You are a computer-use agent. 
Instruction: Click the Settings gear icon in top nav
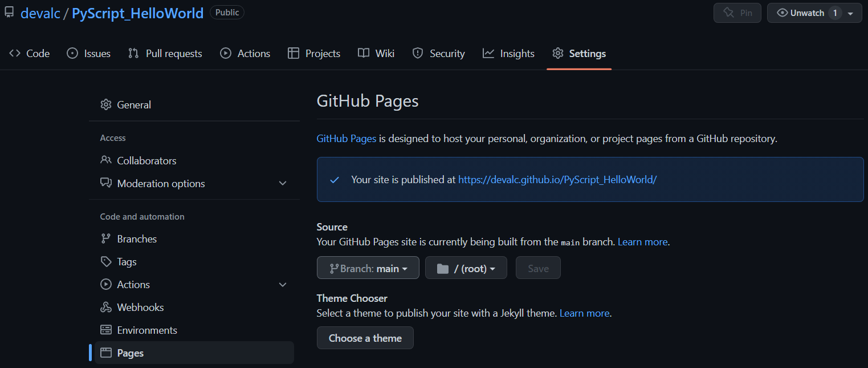[558, 53]
